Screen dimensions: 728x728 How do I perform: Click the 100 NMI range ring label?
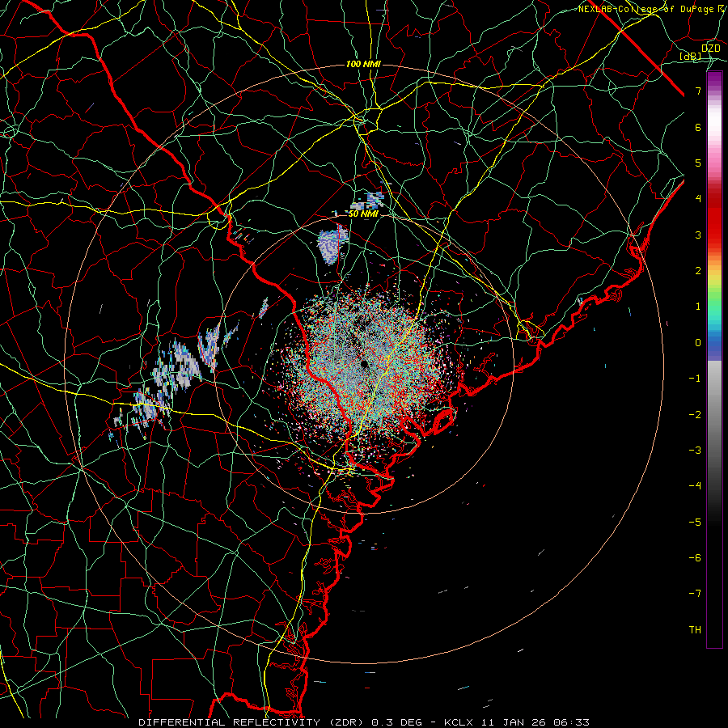pos(363,64)
